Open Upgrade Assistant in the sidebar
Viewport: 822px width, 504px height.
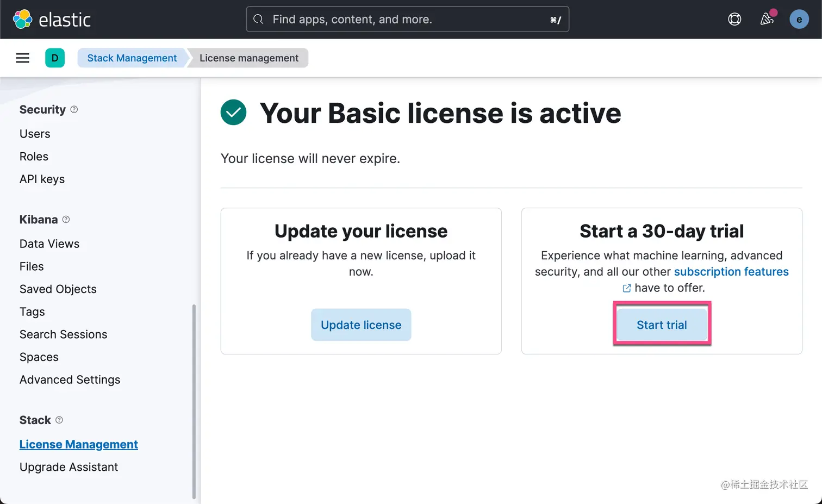(69, 467)
